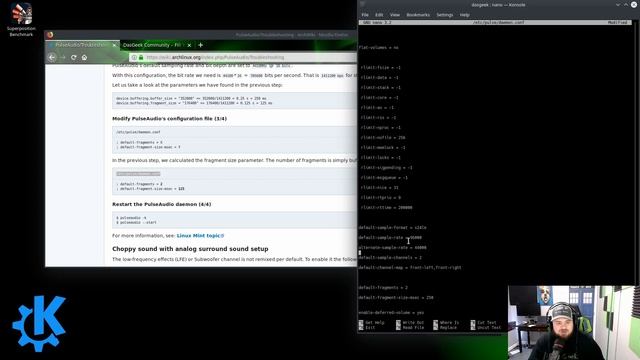Close the DasGeek Community tab
The image size is (640, 360).
click(189, 45)
